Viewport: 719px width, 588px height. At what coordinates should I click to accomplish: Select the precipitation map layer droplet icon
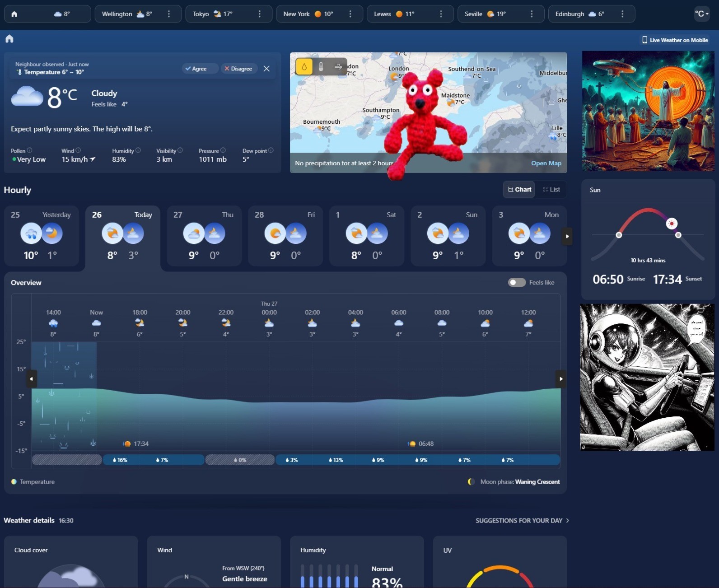click(304, 67)
